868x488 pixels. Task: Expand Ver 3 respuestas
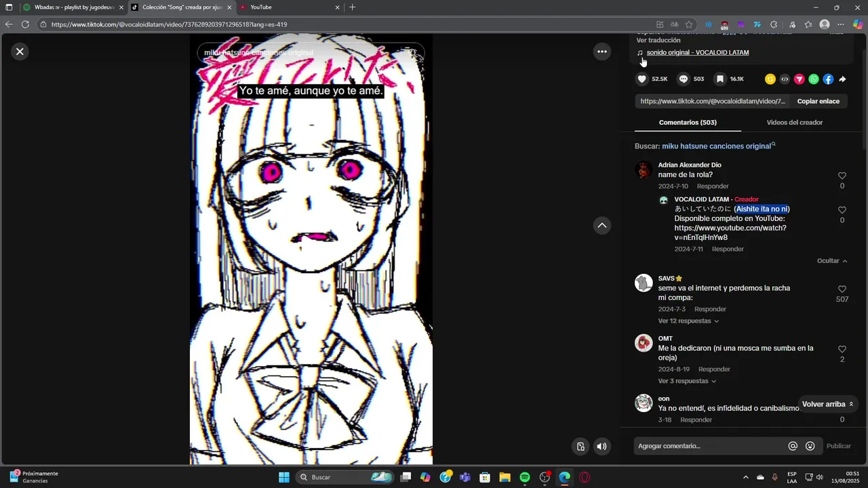point(687,381)
